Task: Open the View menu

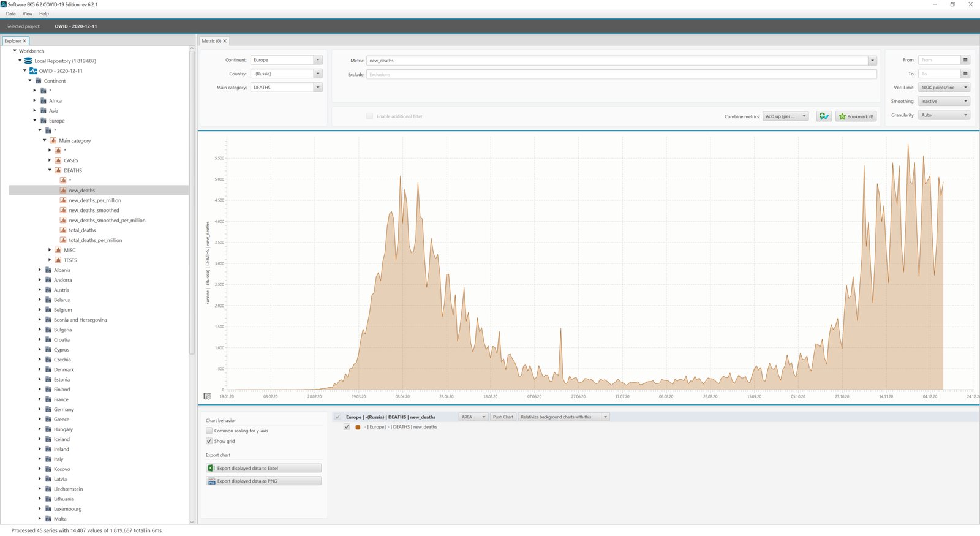Action: (28, 13)
